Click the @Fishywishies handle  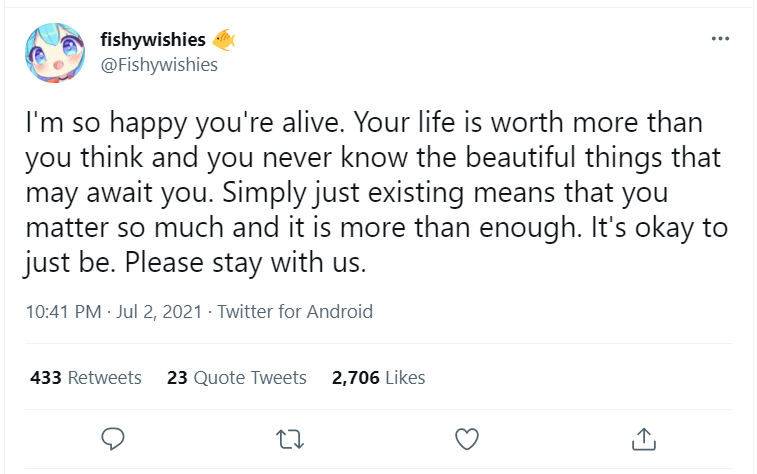159,65
